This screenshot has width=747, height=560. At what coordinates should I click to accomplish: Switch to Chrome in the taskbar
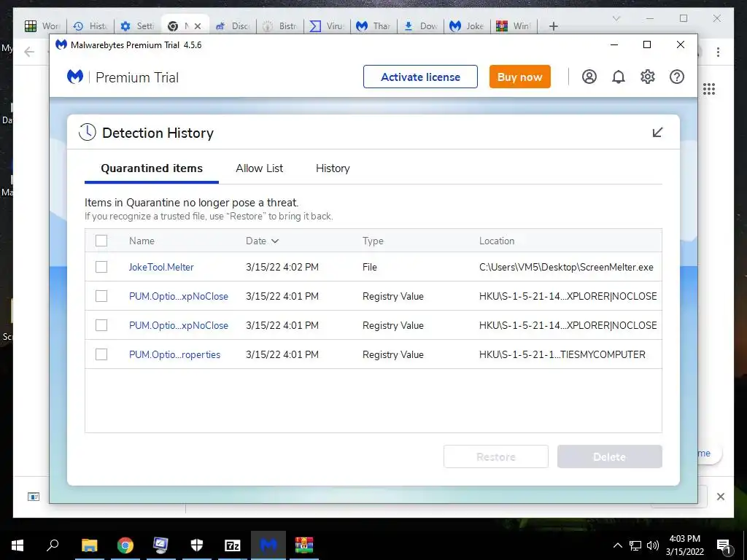tap(125, 545)
